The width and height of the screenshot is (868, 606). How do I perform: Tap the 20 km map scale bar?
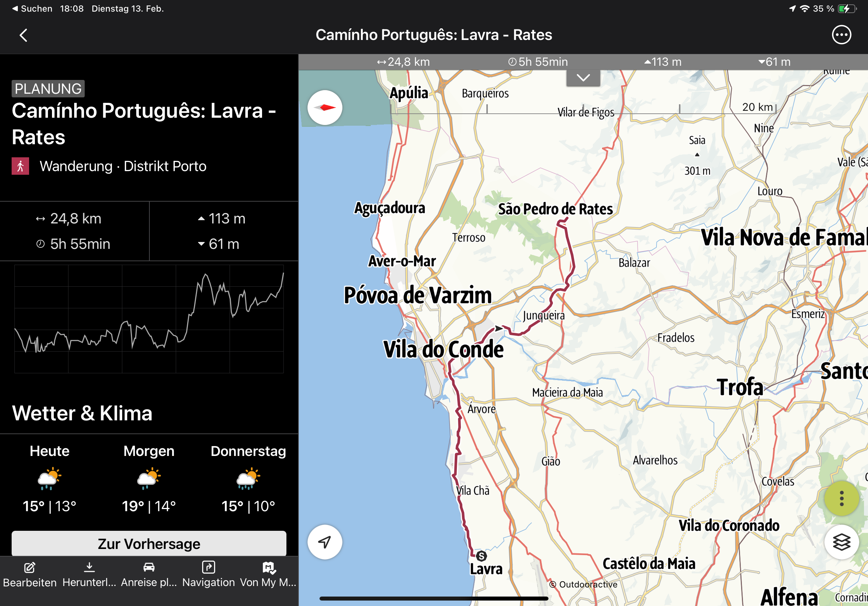pyautogui.click(x=584, y=109)
